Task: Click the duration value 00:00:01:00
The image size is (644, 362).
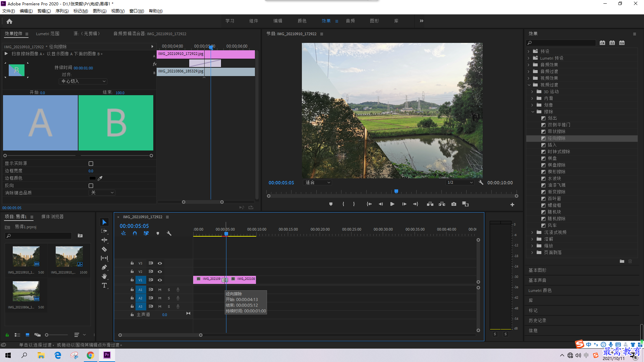Action: (83, 68)
